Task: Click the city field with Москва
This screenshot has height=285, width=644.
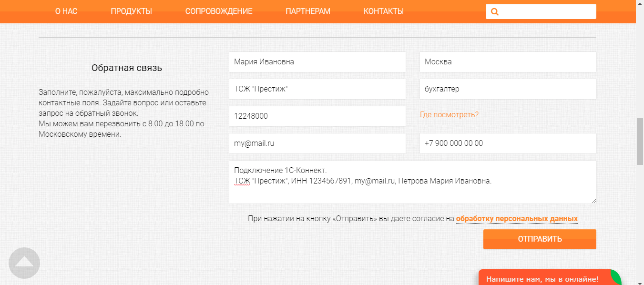Action: pos(508,62)
